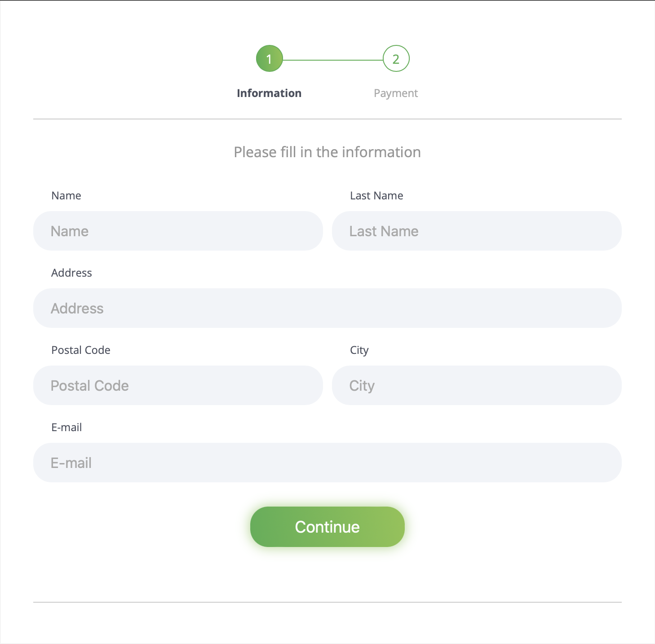
Task: Select the Information step label
Action: click(x=269, y=93)
